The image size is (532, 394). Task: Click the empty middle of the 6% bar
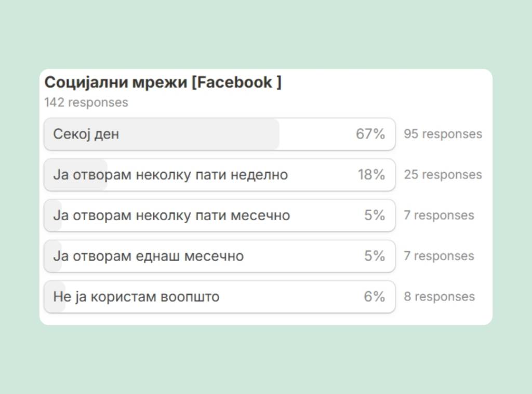click(x=291, y=297)
